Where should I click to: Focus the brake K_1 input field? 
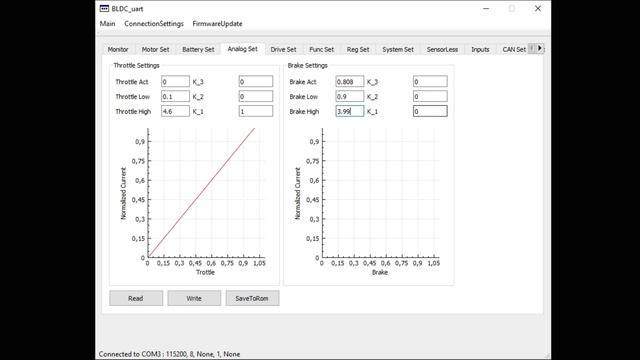coord(430,111)
